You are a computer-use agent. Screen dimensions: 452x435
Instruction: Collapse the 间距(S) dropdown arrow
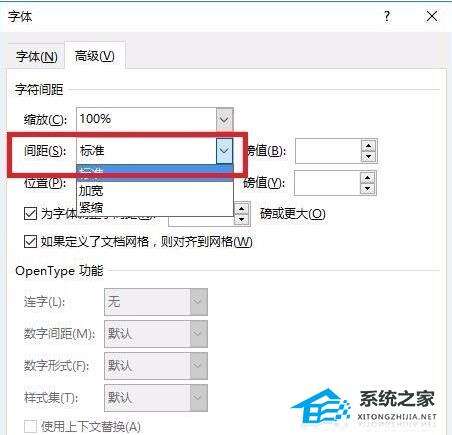click(224, 151)
